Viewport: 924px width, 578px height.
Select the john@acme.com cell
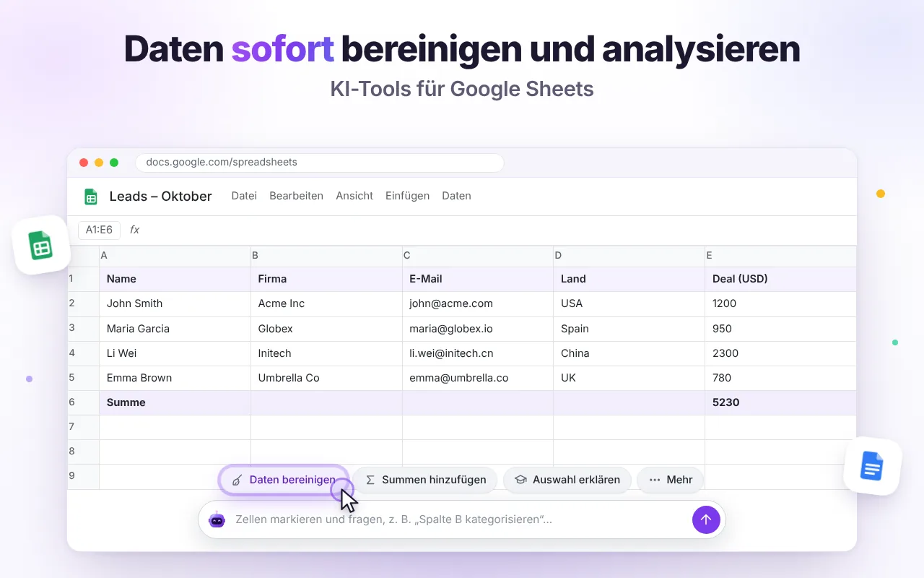click(x=478, y=303)
